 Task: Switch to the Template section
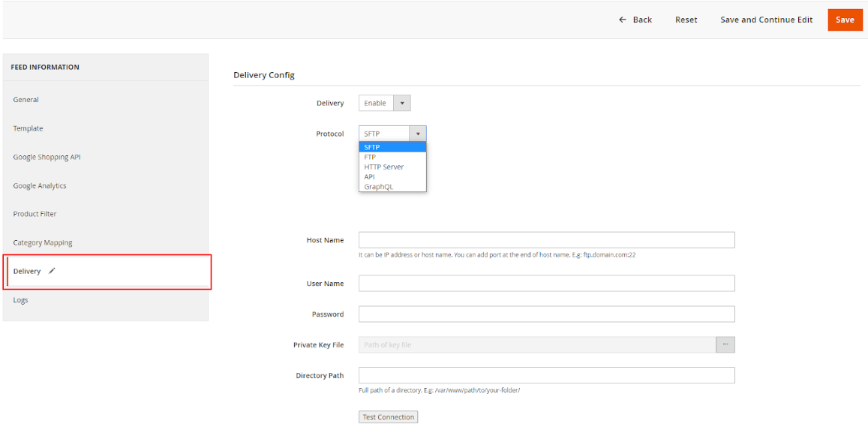pyautogui.click(x=29, y=128)
